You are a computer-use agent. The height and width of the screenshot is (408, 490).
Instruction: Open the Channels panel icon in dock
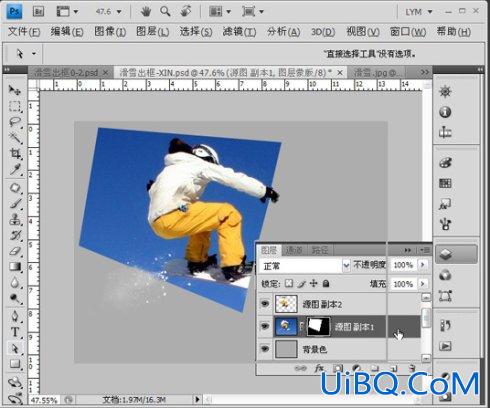[445, 275]
